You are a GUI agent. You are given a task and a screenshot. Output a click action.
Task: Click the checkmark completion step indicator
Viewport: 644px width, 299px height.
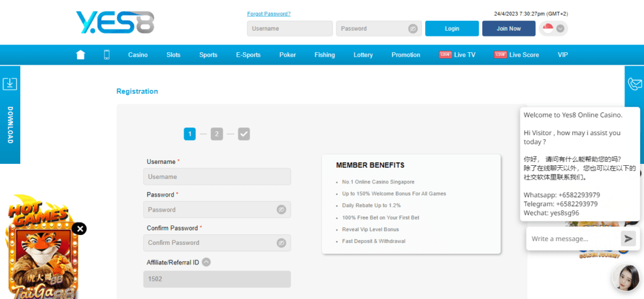244,134
